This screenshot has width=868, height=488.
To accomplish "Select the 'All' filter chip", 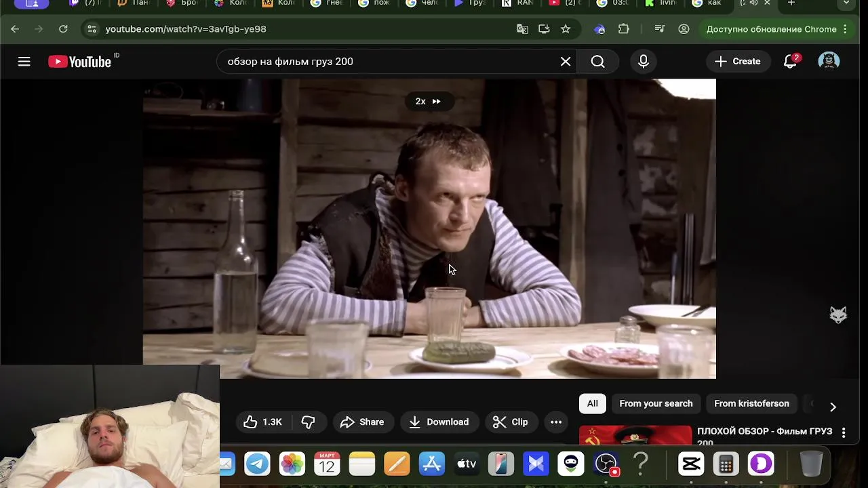I will (593, 404).
